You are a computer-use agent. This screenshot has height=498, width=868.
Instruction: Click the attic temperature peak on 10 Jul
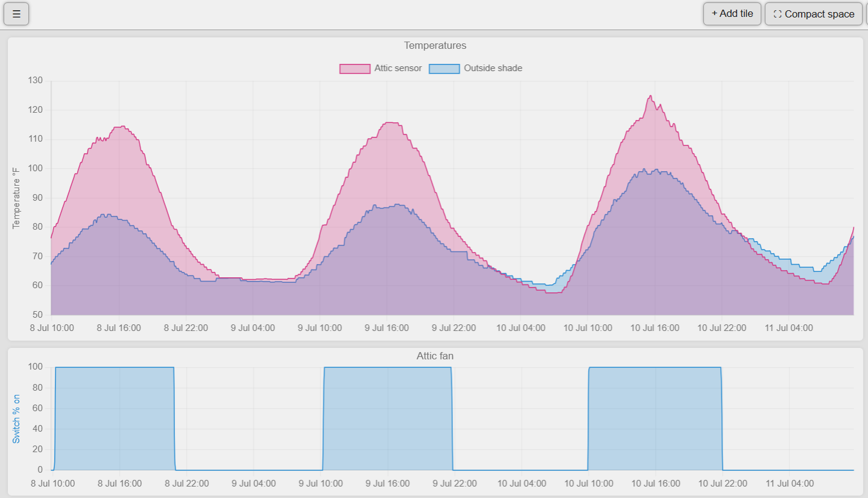click(x=650, y=96)
